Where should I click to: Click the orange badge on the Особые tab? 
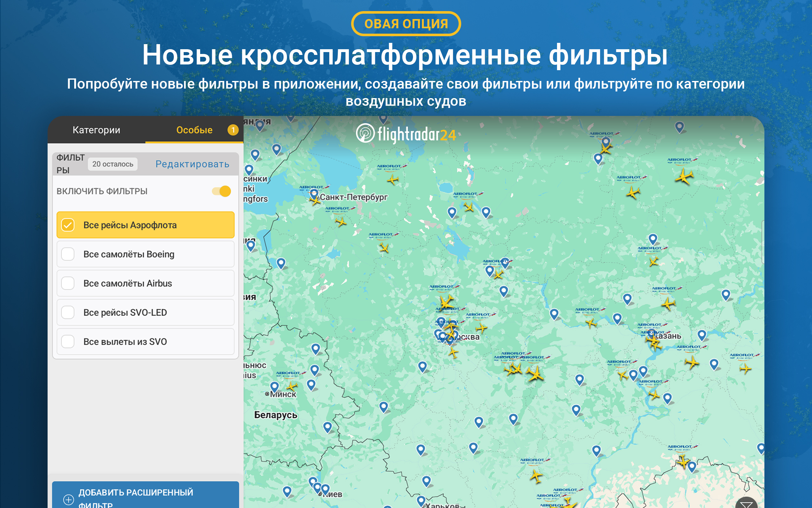(x=233, y=130)
